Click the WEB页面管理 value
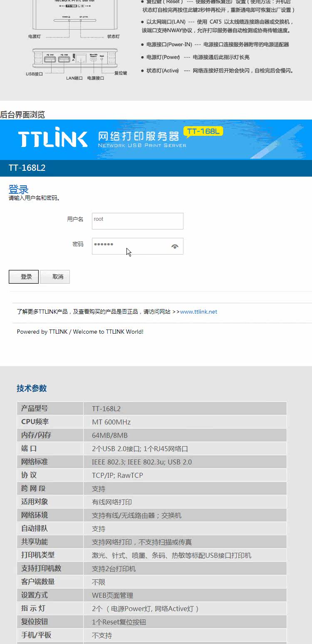The width and height of the screenshot is (312, 644). click(x=113, y=595)
